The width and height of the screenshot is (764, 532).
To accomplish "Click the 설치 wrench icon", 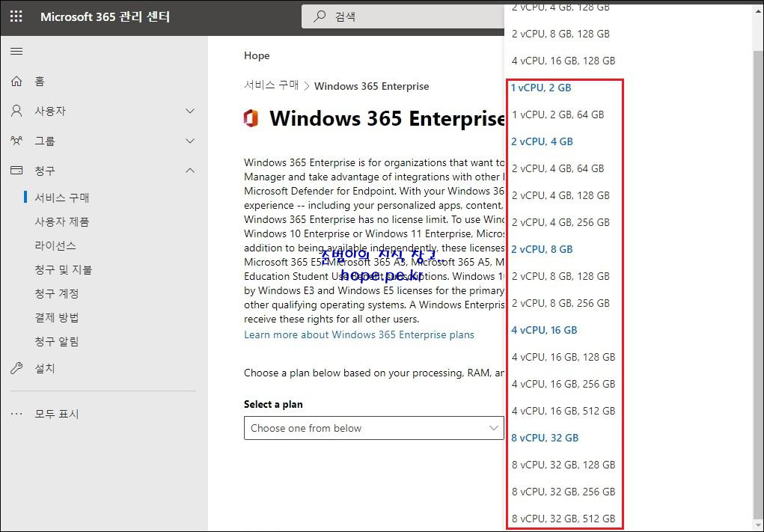I will click(x=16, y=368).
